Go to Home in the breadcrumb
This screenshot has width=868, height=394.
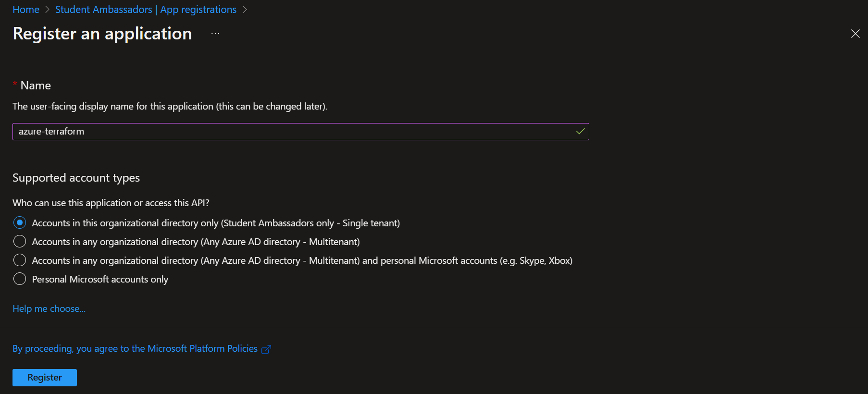(26, 10)
